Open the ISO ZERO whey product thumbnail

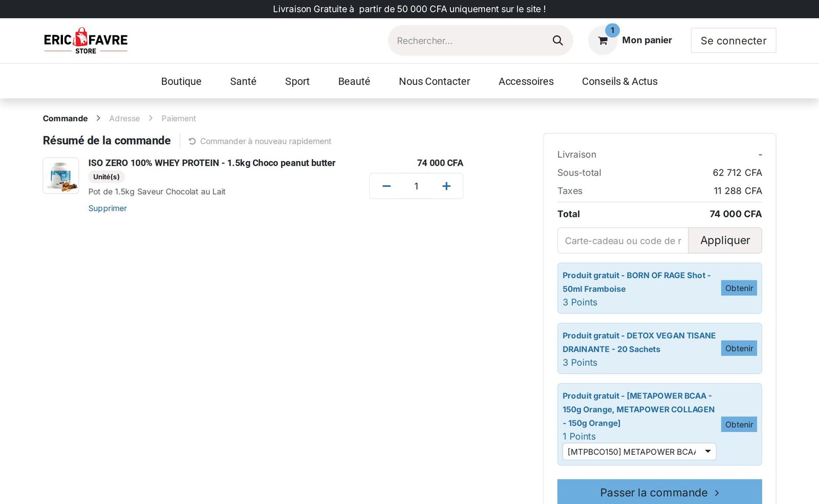(x=61, y=176)
